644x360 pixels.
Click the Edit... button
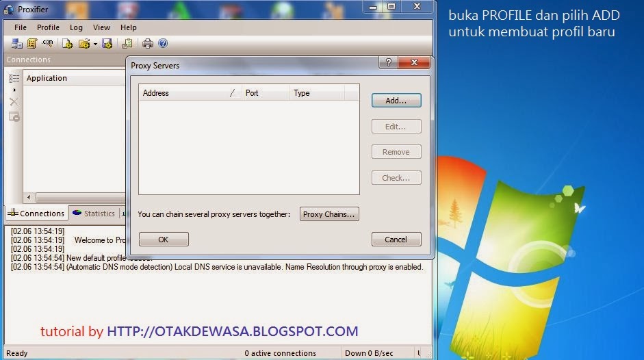tap(396, 127)
